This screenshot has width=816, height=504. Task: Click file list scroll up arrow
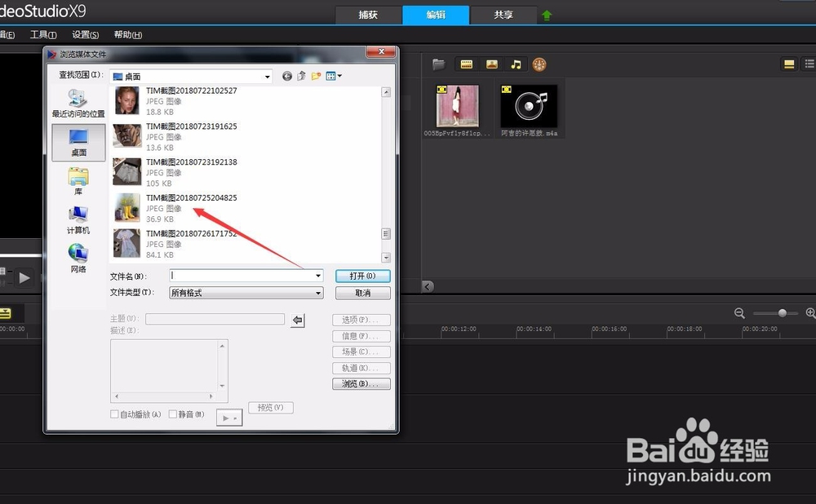click(386, 92)
